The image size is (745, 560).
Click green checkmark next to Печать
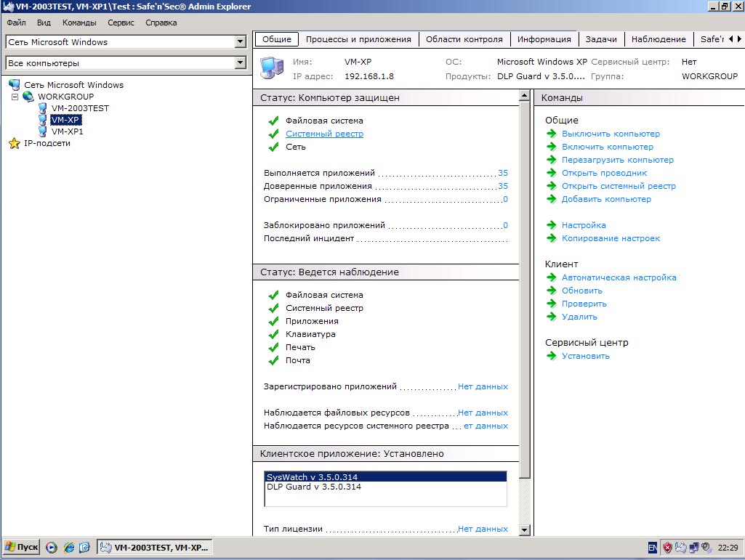(x=274, y=347)
